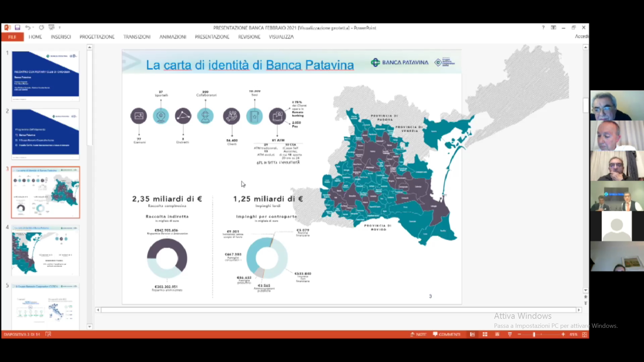Click the 1,25 miliardi di € text
Screen dimensions: 644x362
(268, 199)
